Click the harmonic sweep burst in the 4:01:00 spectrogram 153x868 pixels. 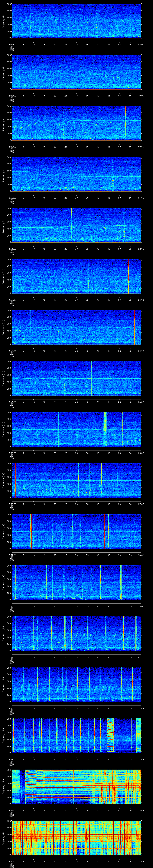click(110, 736)
